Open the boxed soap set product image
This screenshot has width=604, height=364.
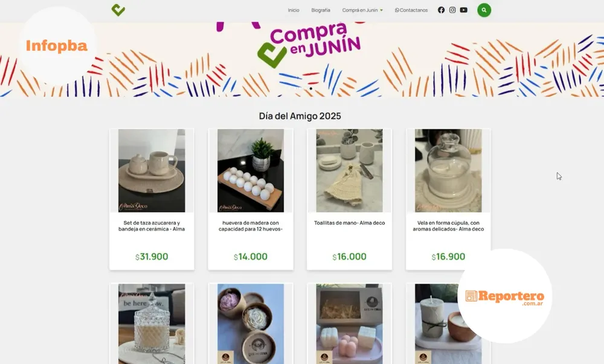349,324
